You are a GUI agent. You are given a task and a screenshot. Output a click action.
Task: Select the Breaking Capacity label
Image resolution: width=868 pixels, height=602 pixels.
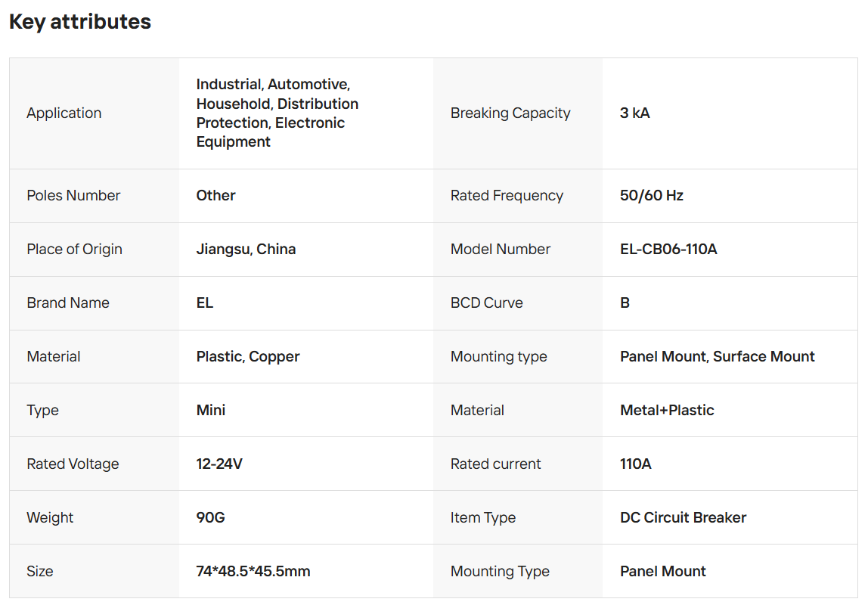[x=510, y=113]
